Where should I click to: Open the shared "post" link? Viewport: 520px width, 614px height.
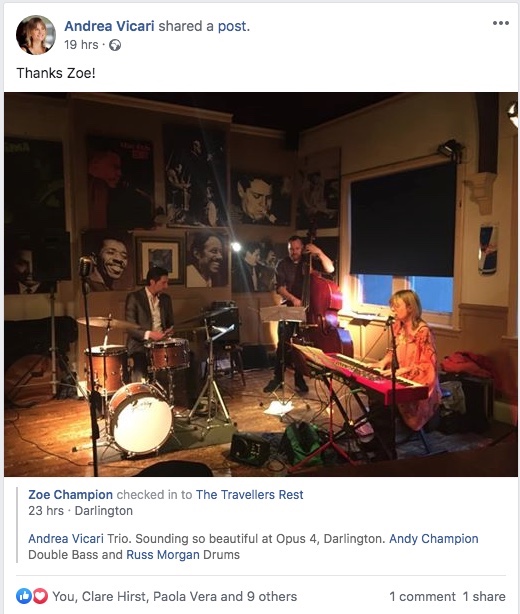tap(232, 26)
